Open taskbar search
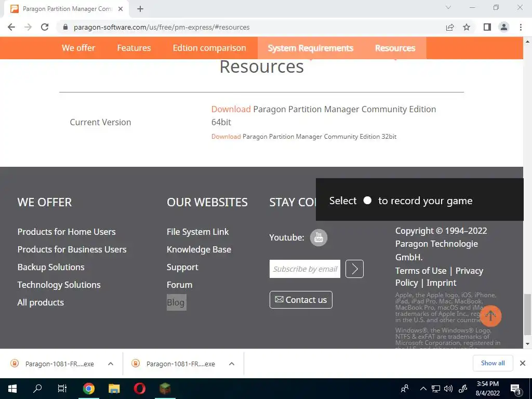 tap(37, 389)
